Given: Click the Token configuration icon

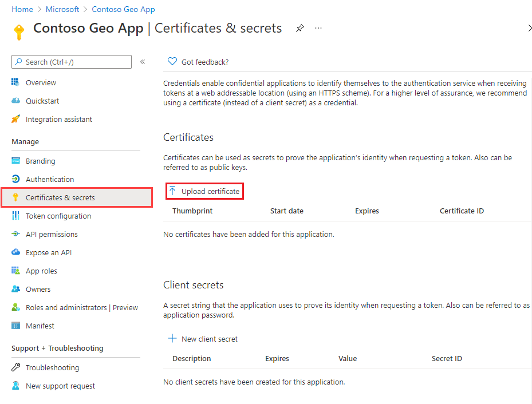Looking at the screenshot, I should click(15, 216).
